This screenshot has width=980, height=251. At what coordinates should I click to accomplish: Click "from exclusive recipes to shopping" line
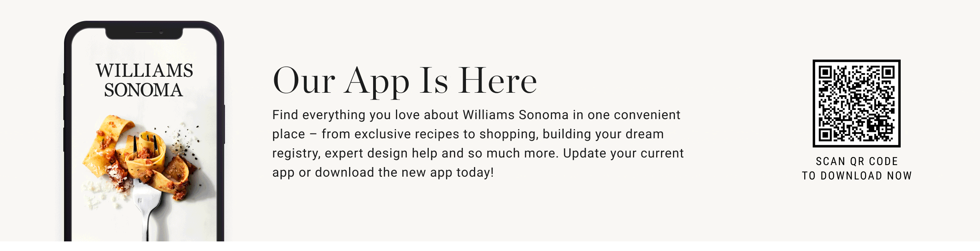(x=430, y=134)
